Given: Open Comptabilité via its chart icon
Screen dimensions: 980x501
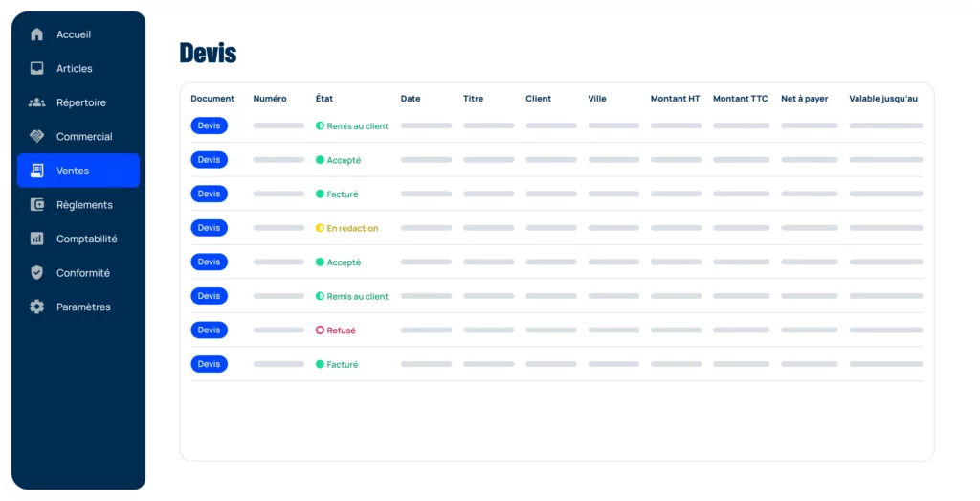Looking at the screenshot, I should 37,239.
